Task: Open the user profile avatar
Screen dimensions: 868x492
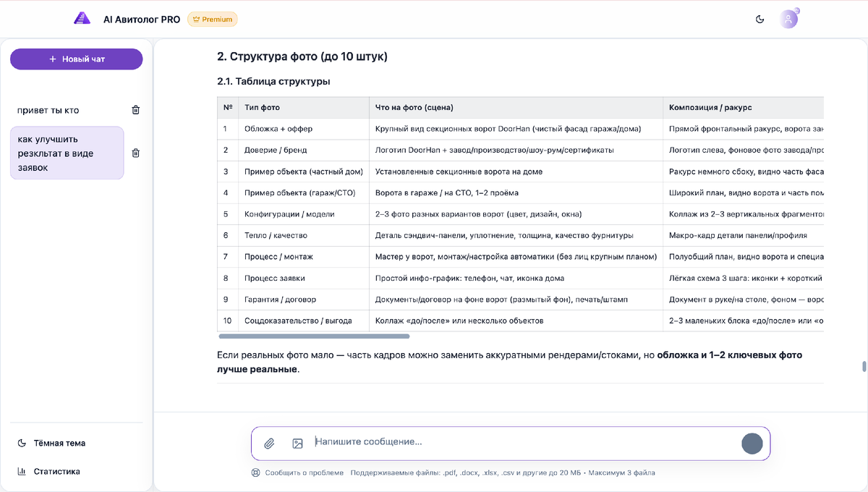Action: pos(788,20)
